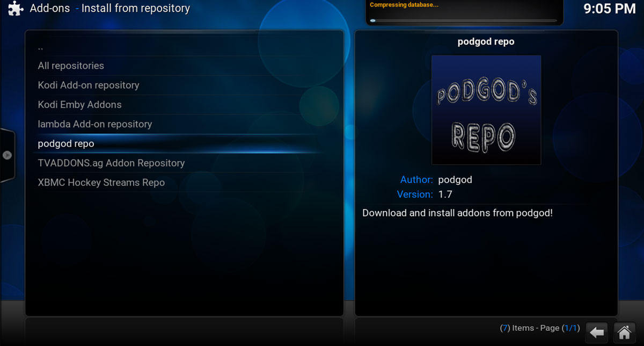Click the Podgod's Repo thumbnail image
Image resolution: width=644 pixels, height=346 pixels.
pos(486,110)
